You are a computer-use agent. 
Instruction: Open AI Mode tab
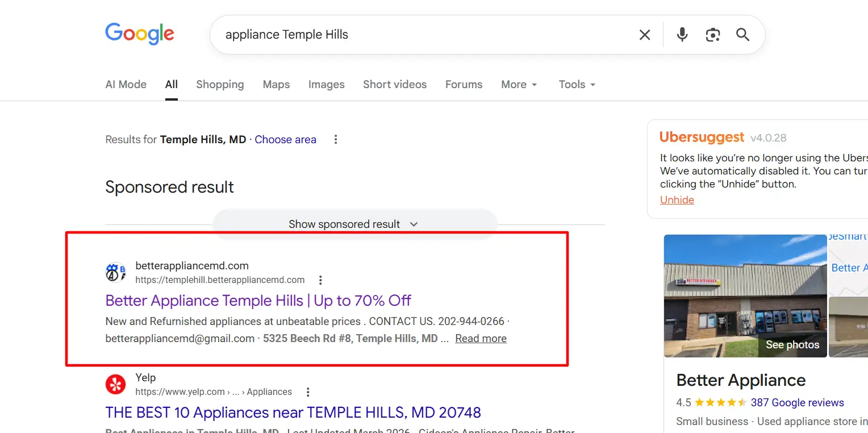click(x=126, y=85)
